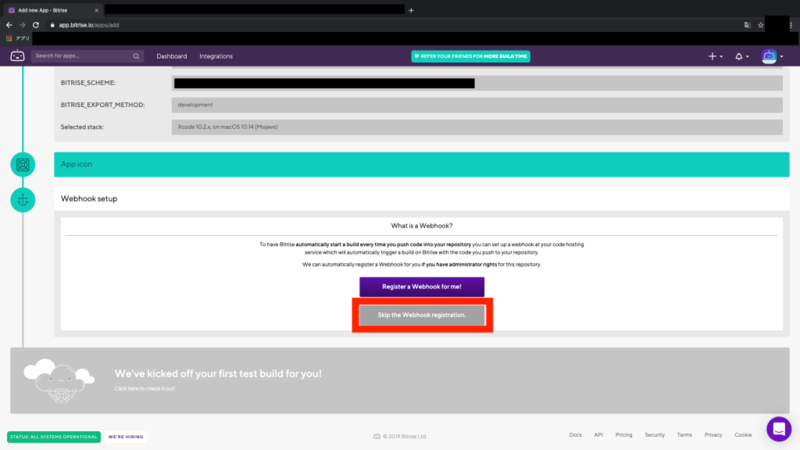Open the apps bookmarks shortcut

(x=18, y=38)
